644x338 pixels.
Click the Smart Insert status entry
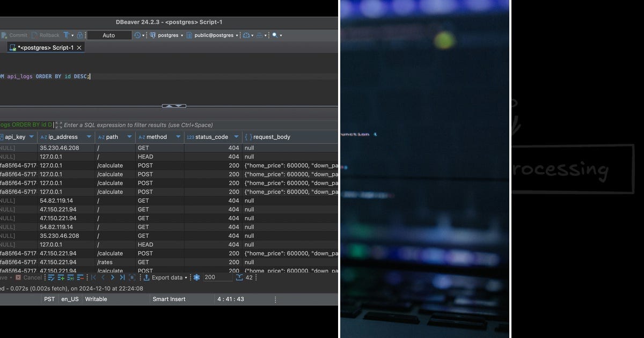click(x=170, y=299)
